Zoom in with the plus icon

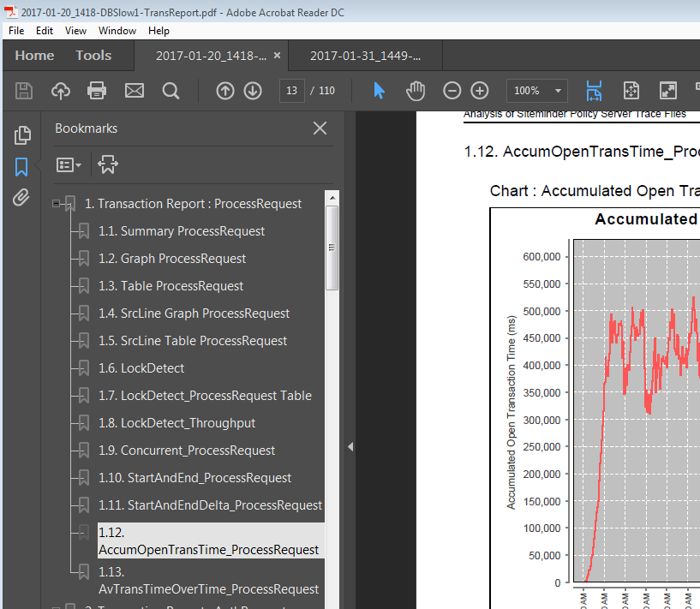480,91
